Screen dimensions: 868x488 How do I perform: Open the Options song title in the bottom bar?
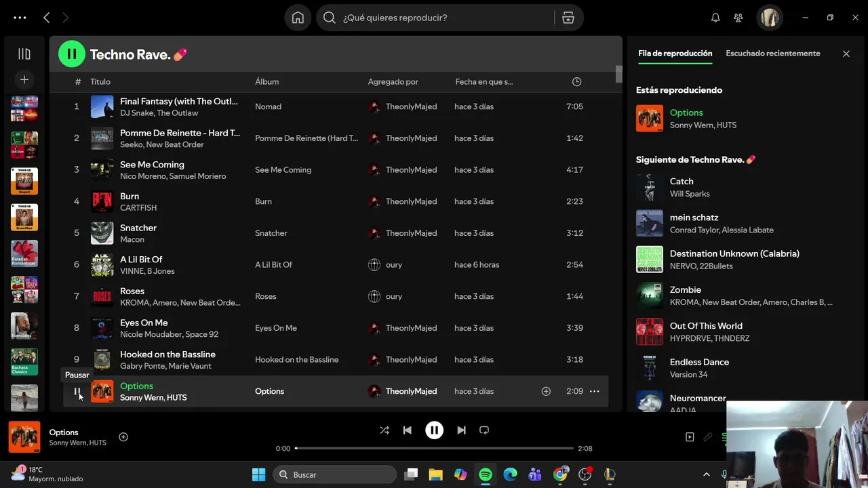pyautogui.click(x=64, y=432)
